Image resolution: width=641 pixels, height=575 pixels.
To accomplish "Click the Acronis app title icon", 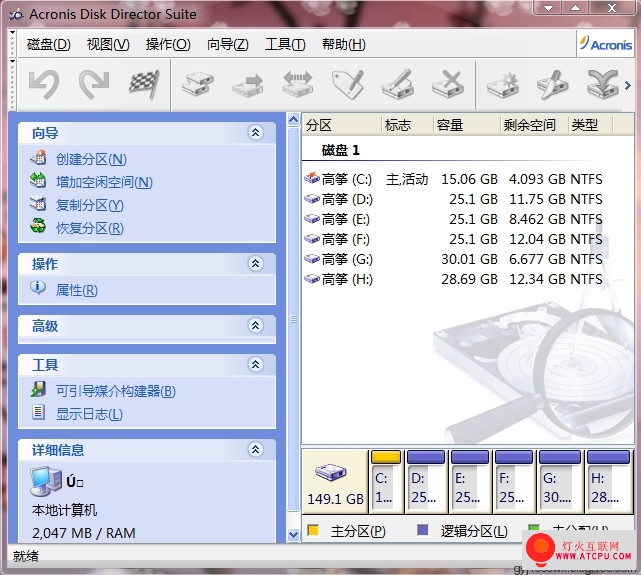I will (16, 14).
